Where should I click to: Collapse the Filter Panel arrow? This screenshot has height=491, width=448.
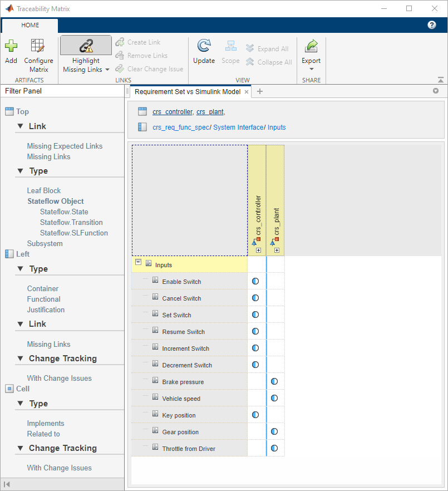pos(7,484)
